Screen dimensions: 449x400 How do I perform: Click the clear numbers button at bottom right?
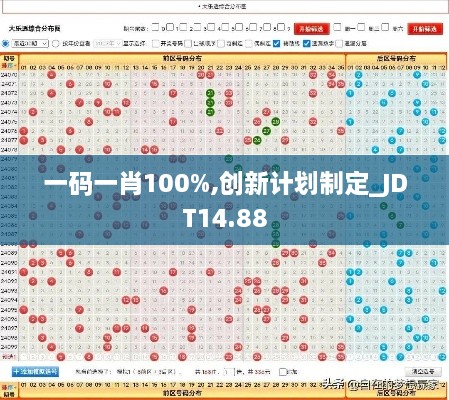423,371
